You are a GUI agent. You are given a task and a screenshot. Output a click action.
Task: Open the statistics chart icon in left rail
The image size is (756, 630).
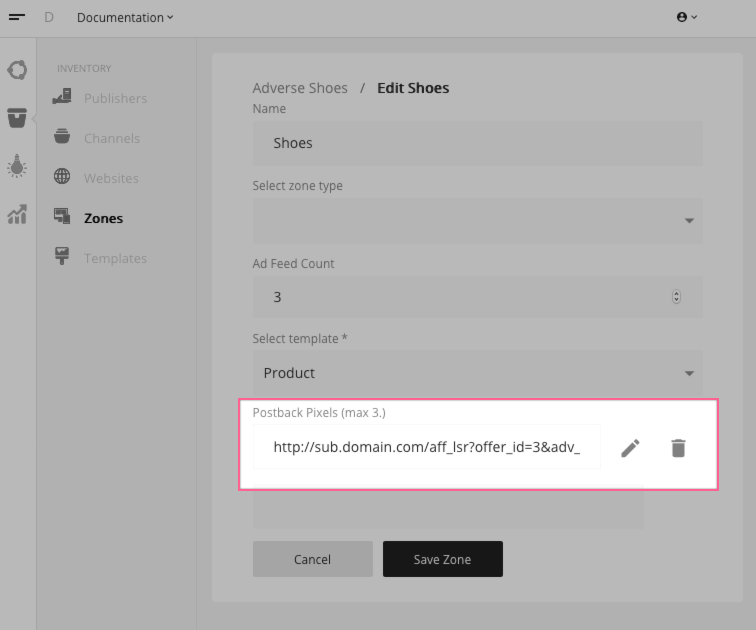17,214
